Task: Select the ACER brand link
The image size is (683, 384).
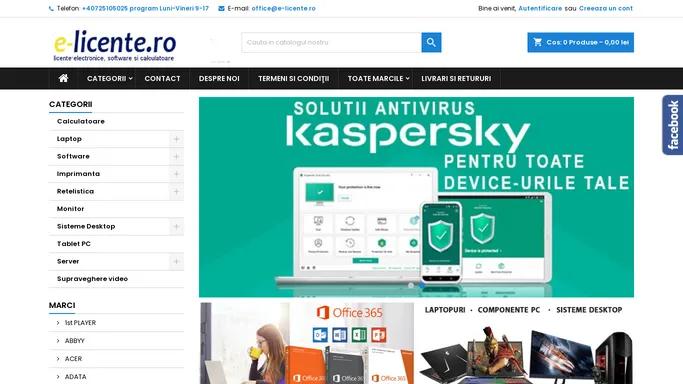Action: (73, 359)
